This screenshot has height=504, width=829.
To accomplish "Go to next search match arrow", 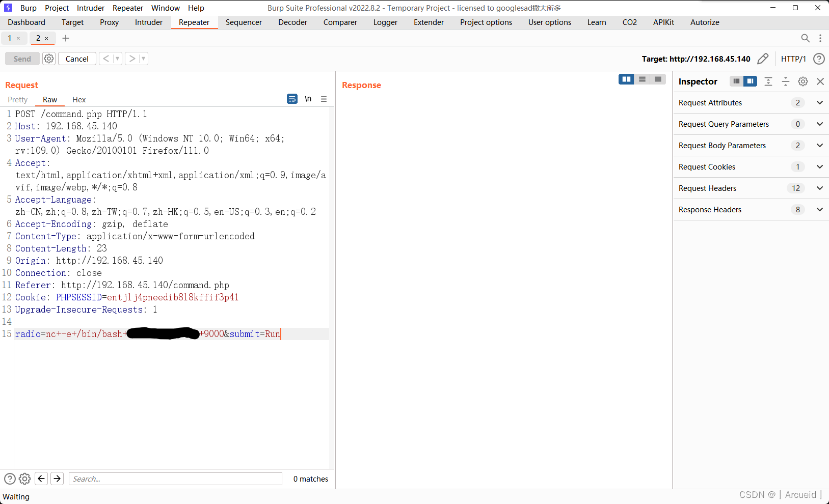I will pos(57,479).
